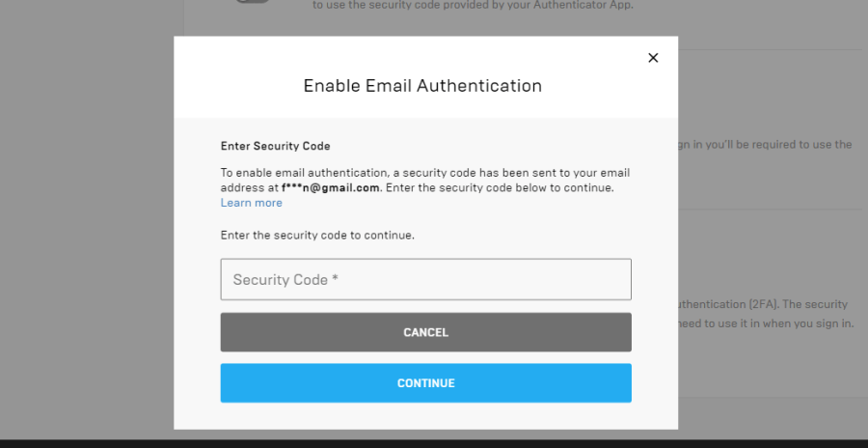Close the Enable Email Authentication dialog
This screenshot has width=868, height=448.
[x=653, y=58]
